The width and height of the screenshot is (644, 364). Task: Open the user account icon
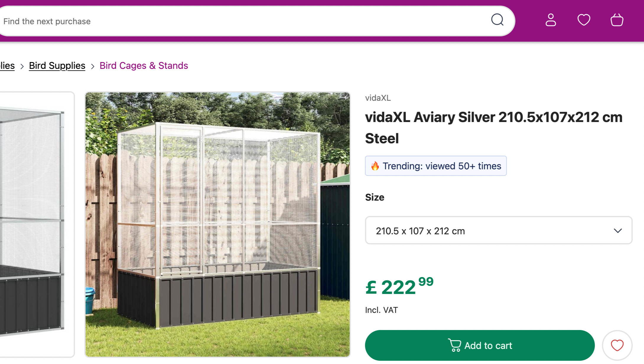pyautogui.click(x=551, y=20)
